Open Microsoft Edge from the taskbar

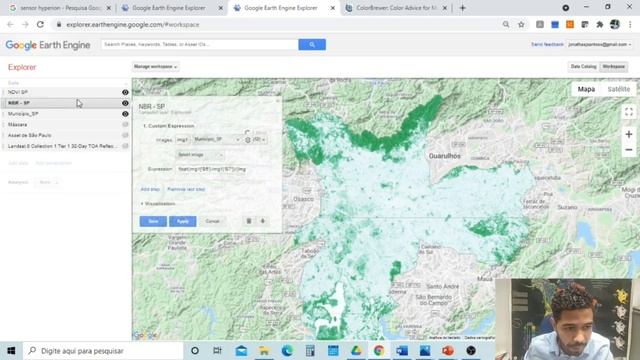(x=287, y=351)
